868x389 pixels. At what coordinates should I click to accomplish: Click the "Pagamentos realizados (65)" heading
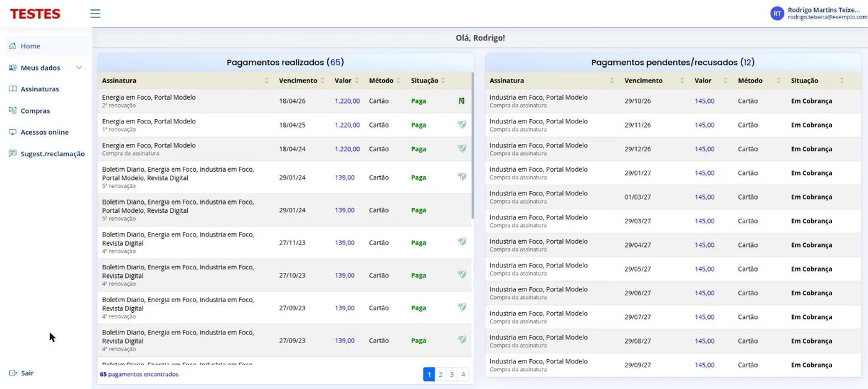tap(285, 62)
